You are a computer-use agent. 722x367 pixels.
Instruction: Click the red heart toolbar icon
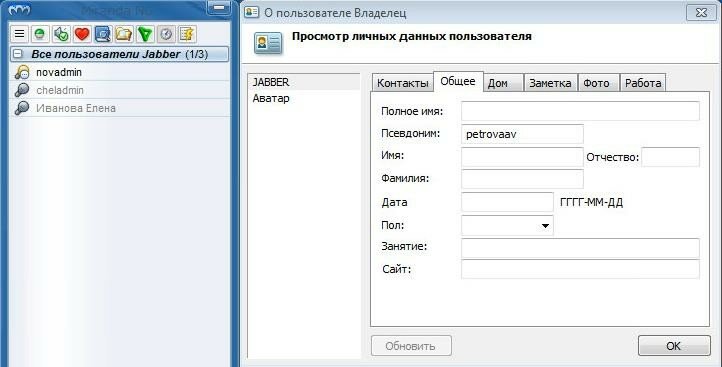pos(82,34)
